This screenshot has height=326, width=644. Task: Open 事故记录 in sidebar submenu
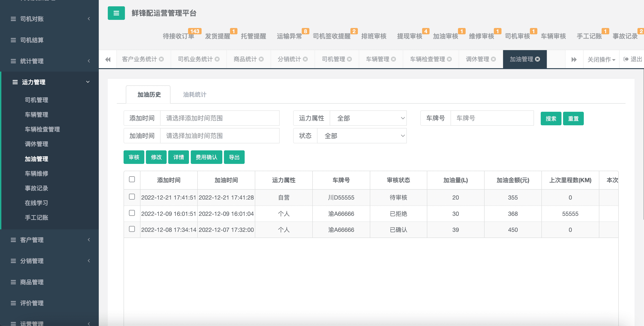[x=37, y=188]
